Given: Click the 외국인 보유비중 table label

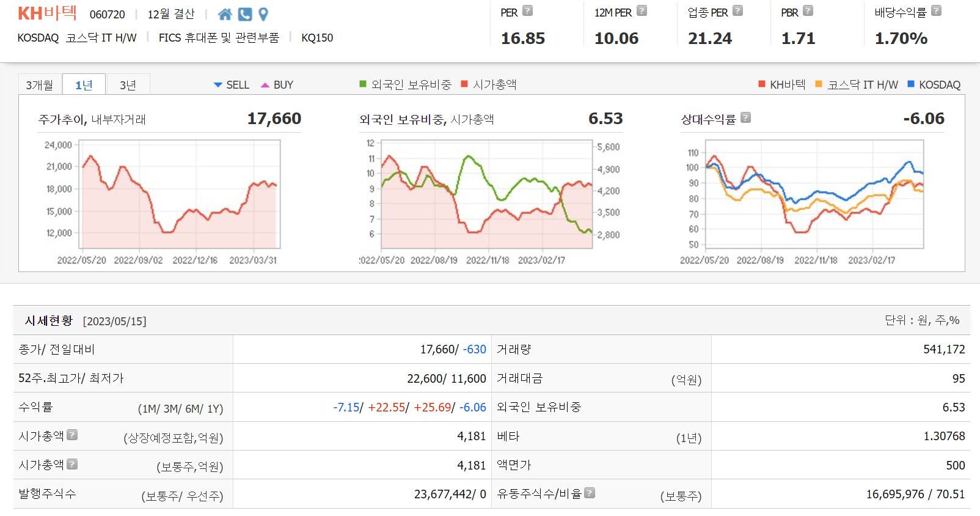Looking at the screenshot, I should click(x=539, y=407).
